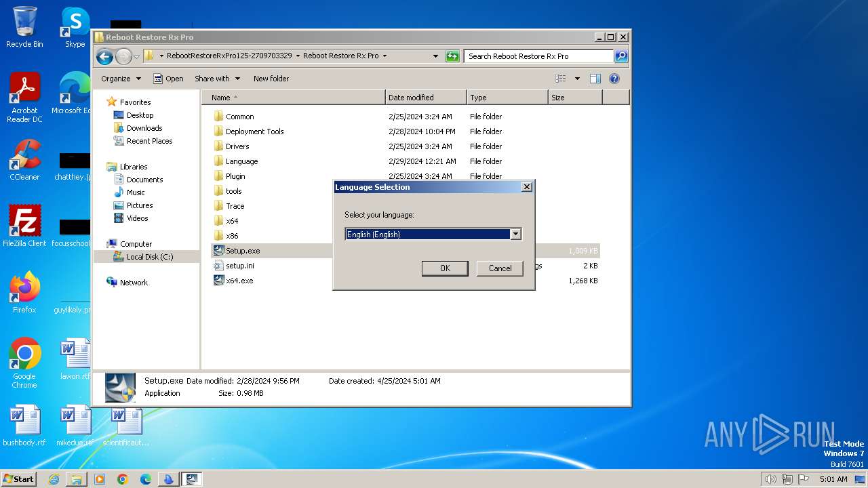The image size is (868, 488).
Task: Open Music library in navigation pane
Action: (x=129, y=192)
